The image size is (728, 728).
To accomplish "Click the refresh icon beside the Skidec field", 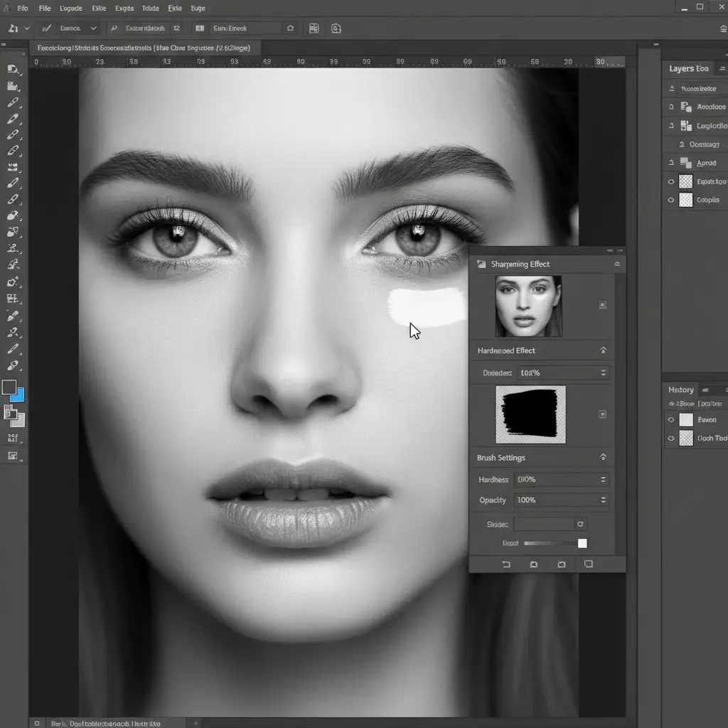I will pos(580,524).
